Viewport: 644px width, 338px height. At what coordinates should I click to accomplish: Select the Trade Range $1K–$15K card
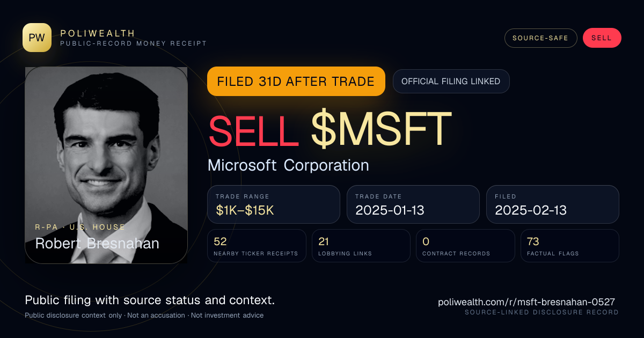click(x=274, y=204)
